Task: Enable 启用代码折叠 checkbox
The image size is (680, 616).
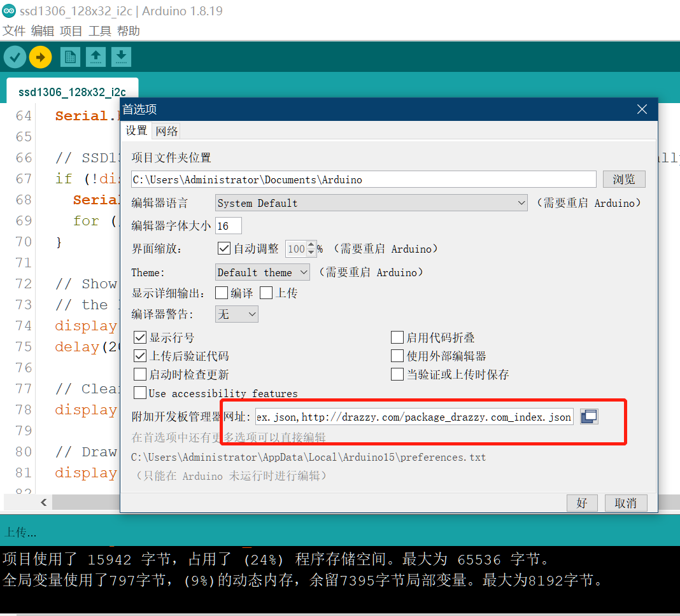Action: point(397,337)
